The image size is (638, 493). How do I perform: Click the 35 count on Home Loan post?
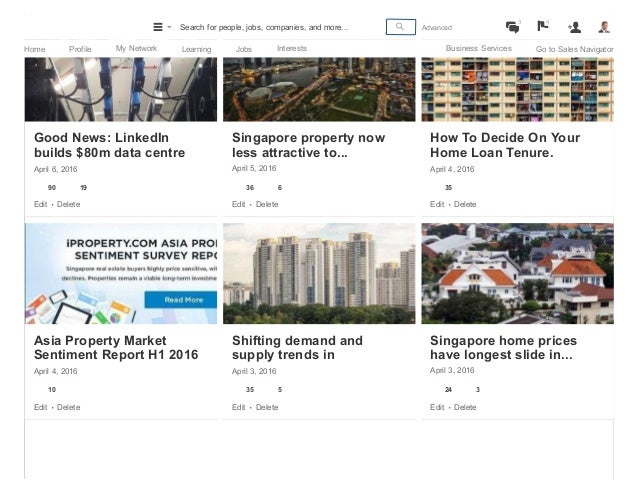click(x=448, y=188)
